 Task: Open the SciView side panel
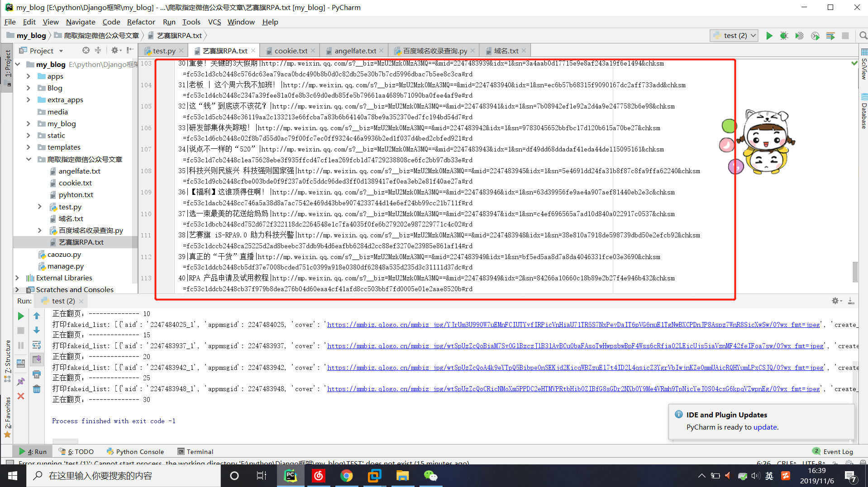(x=863, y=65)
